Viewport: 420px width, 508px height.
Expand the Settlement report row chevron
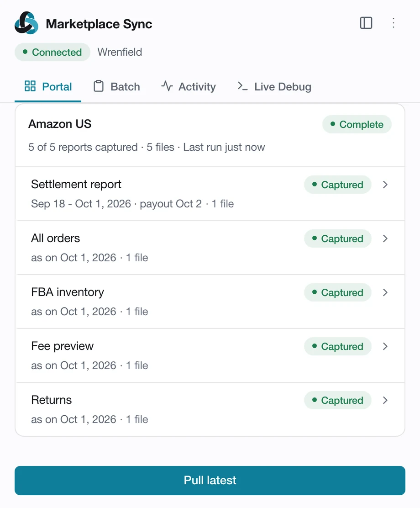(385, 185)
